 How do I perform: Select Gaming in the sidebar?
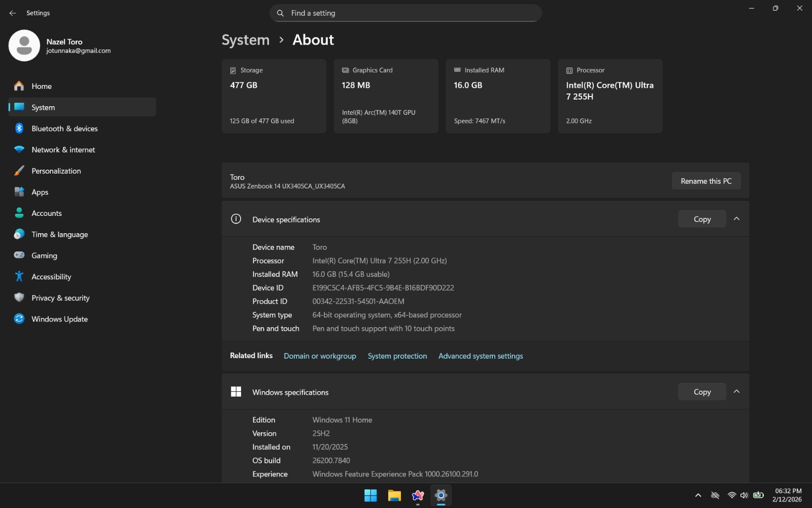82,256
